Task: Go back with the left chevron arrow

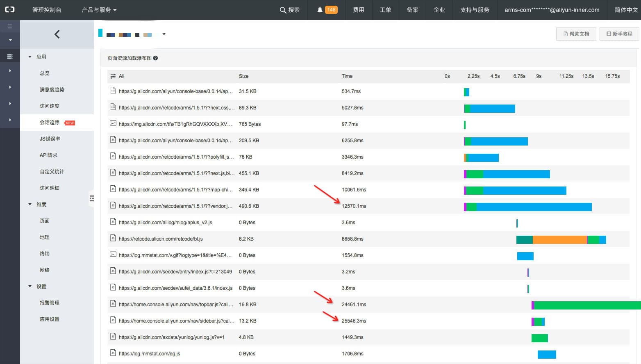Action: (x=57, y=34)
